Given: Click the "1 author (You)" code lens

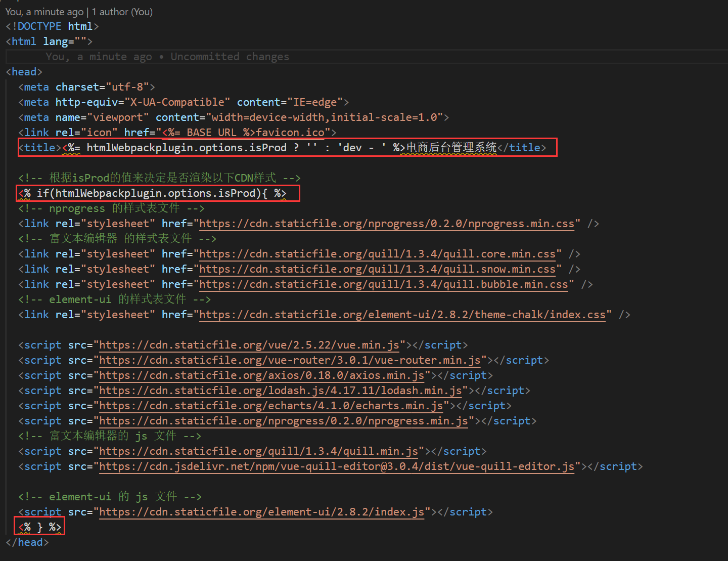Looking at the screenshot, I should [x=122, y=12].
